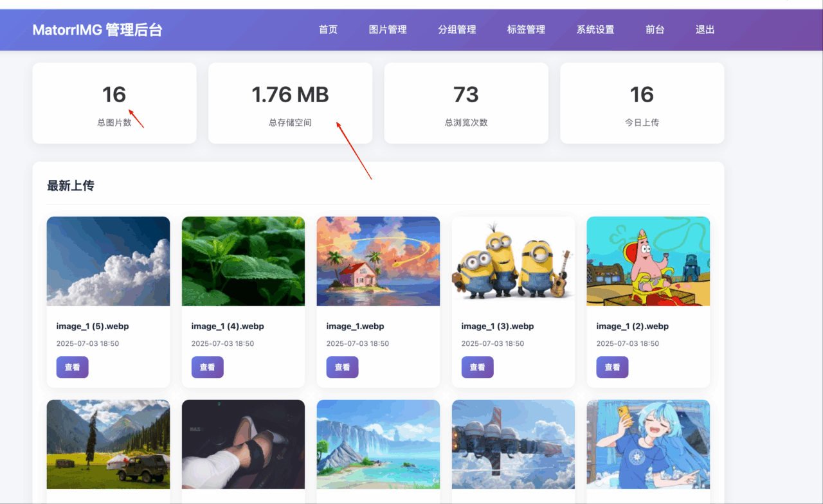823x504 pixels.
Task: Click 查看 for image_1.webp
Action: tap(342, 367)
